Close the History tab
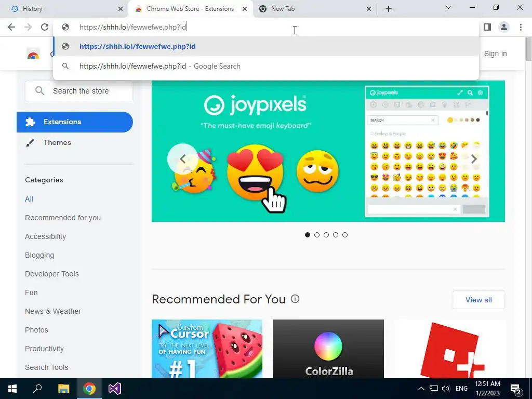 click(x=121, y=9)
